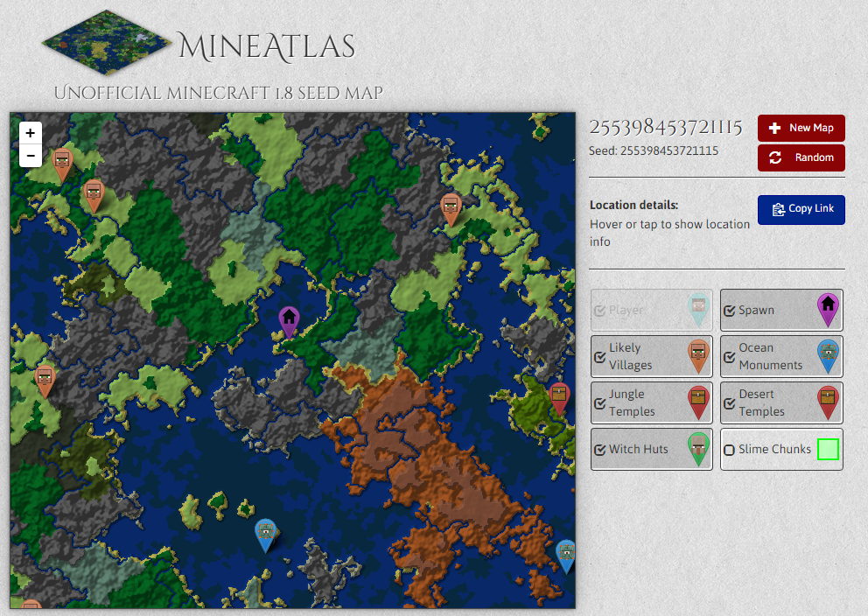
Task: Toggle the greyed-out Player checkbox
Action: (600, 311)
